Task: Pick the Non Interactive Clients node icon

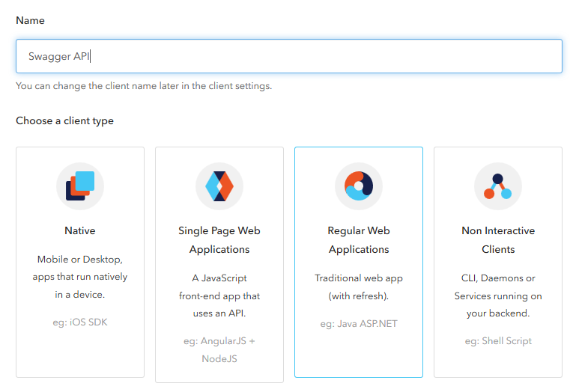Action: click(498, 186)
